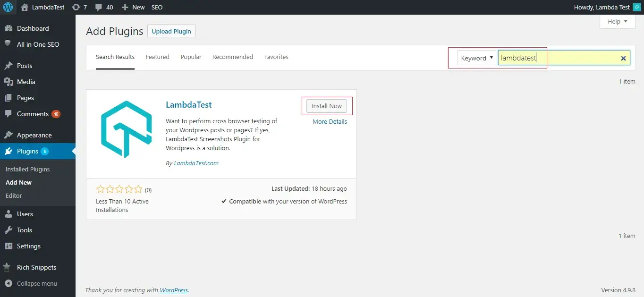Switch to the Popular plugins tab

point(191,57)
